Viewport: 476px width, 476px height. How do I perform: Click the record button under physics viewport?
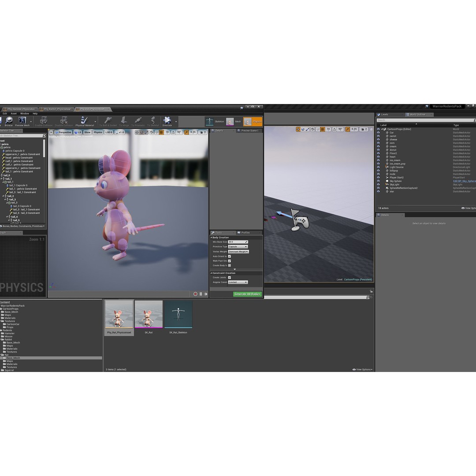click(x=196, y=294)
